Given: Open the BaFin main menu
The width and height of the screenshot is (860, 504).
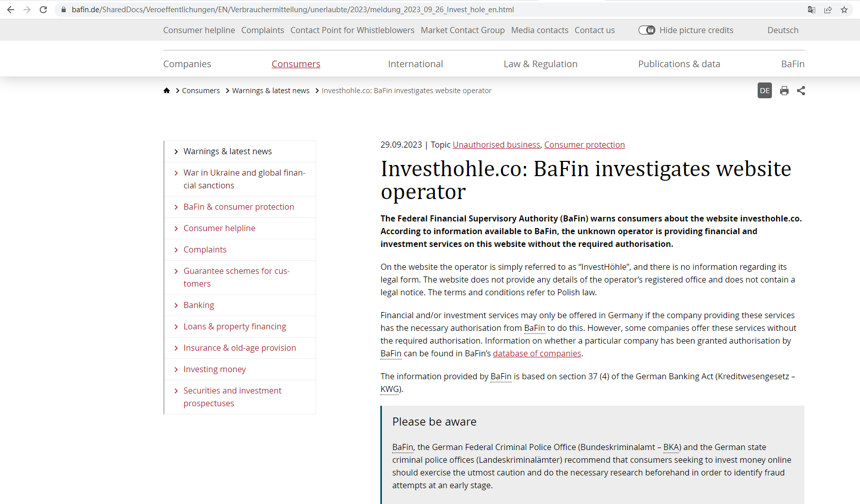Looking at the screenshot, I should [x=793, y=64].
